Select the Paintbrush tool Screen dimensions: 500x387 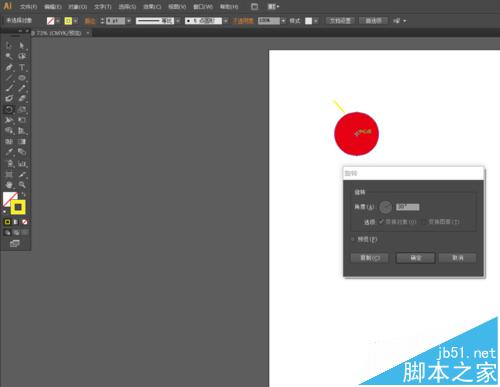click(x=9, y=88)
